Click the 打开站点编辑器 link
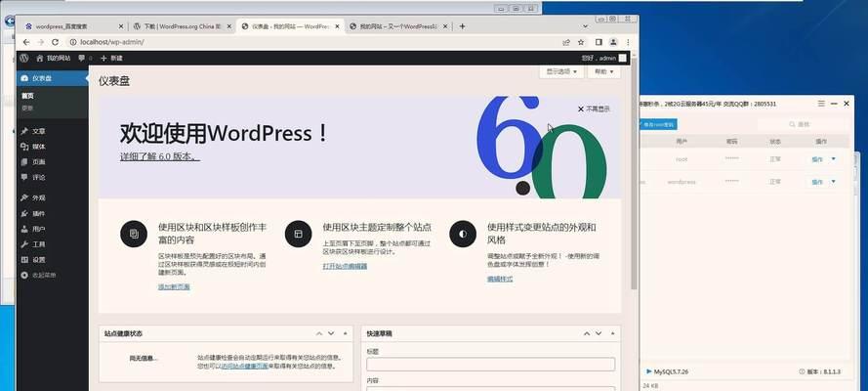The height and width of the screenshot is (391, 868). pos(345,266)
